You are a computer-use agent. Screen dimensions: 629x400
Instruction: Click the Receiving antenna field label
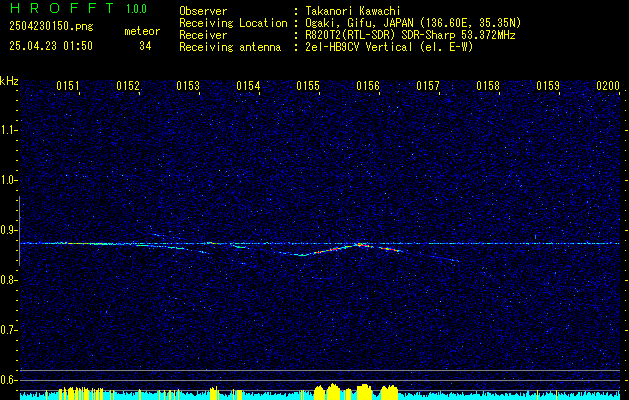(x=230, y=47)
